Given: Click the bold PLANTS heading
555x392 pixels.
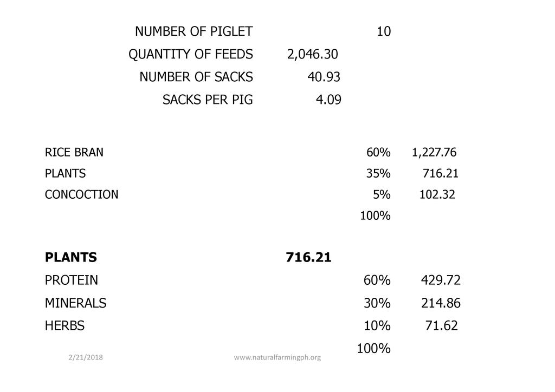Looking at the screenshot, I should pos(70,258).
